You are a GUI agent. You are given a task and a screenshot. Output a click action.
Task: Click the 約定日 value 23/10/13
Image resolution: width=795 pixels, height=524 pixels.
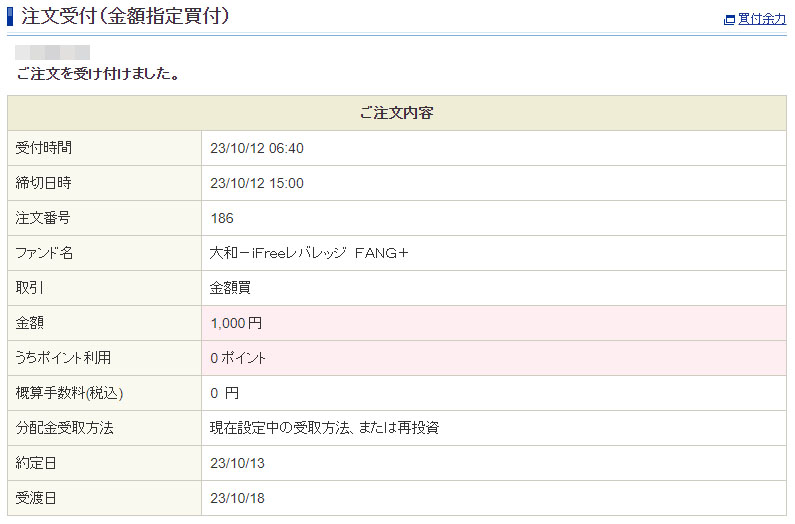(x=237, y=463)
